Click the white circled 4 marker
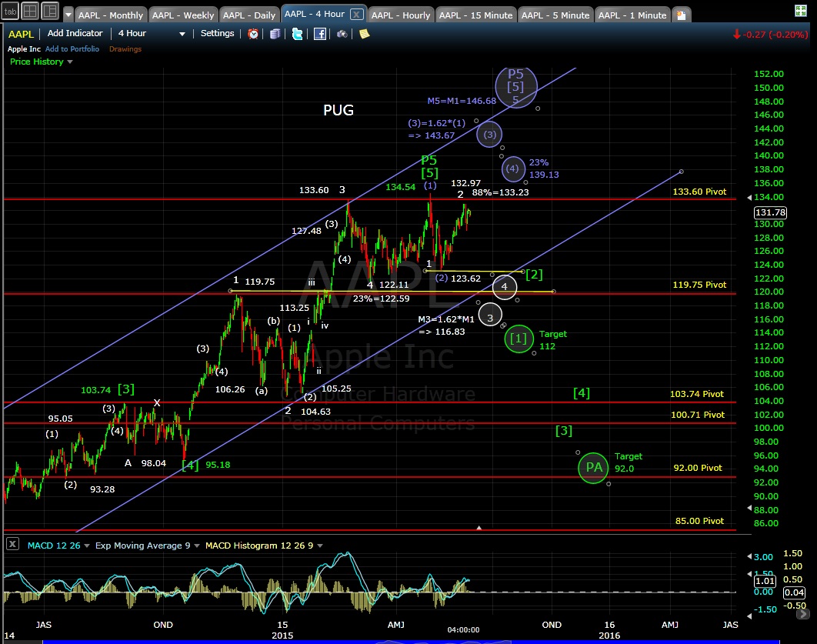This screenshot has height=644, width=817. [x=505, y=286]
